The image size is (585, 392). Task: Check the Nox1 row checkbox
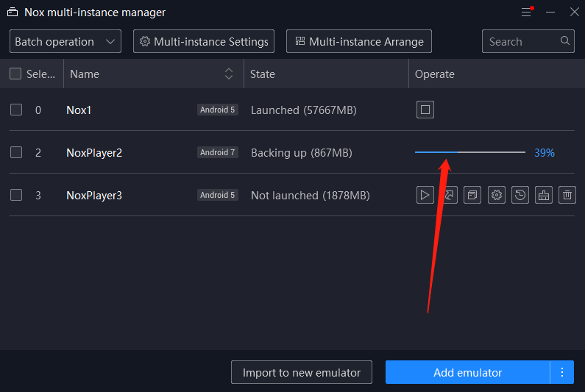[x=16, y=110]
